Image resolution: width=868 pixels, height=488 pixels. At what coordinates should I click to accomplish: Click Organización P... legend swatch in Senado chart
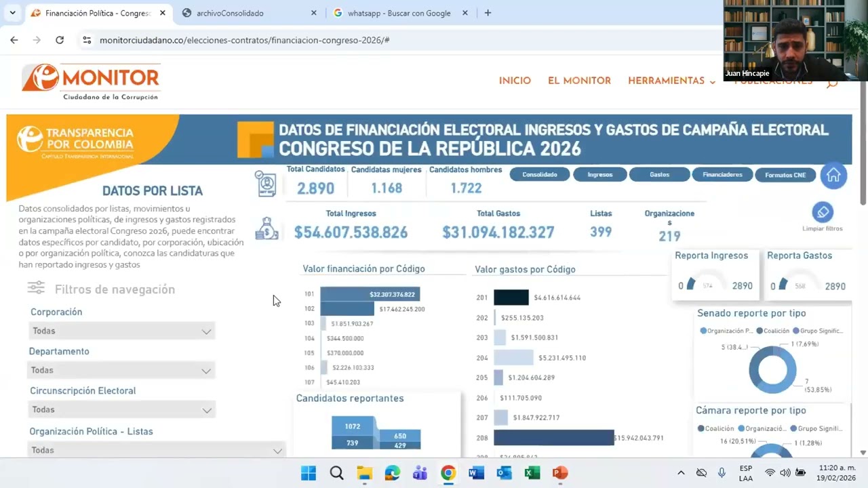tap(703, 331)
